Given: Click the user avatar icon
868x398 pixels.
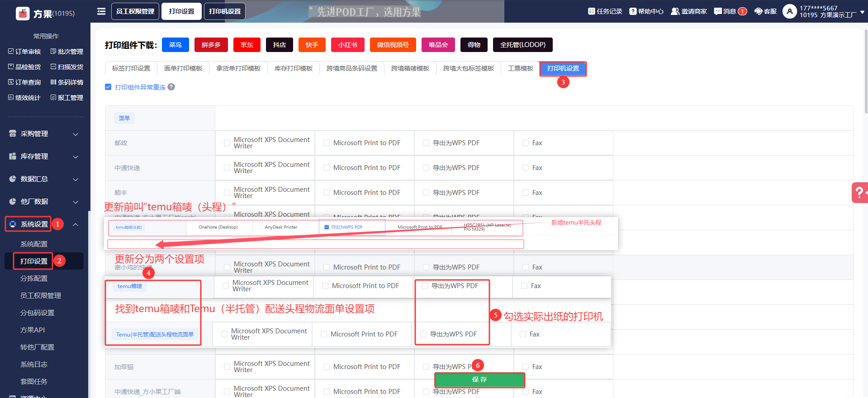Looking at the screenshot, I should pos(789,11).
